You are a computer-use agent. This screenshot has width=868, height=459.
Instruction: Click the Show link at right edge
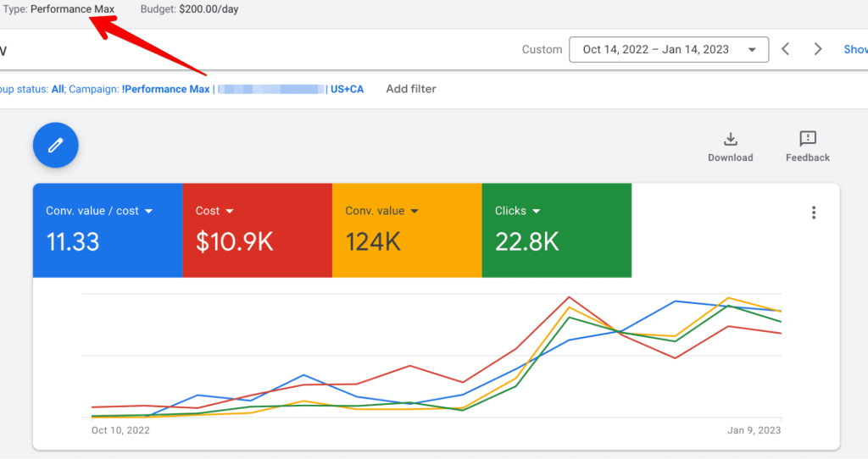coord(854,49)
